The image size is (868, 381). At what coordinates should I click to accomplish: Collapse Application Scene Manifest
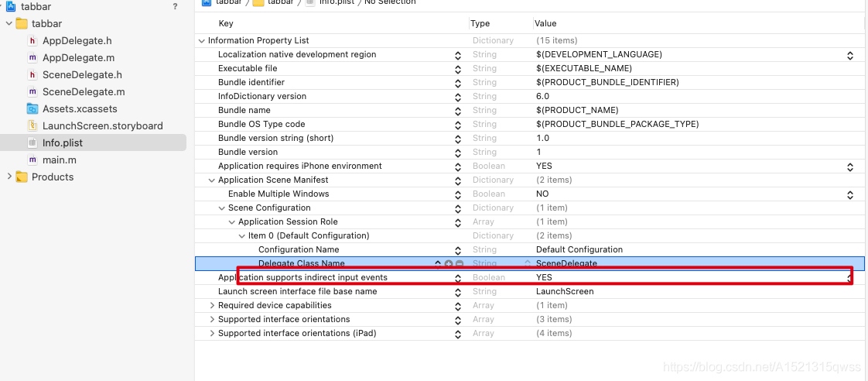pyautogui.click(x=211, y=180)
